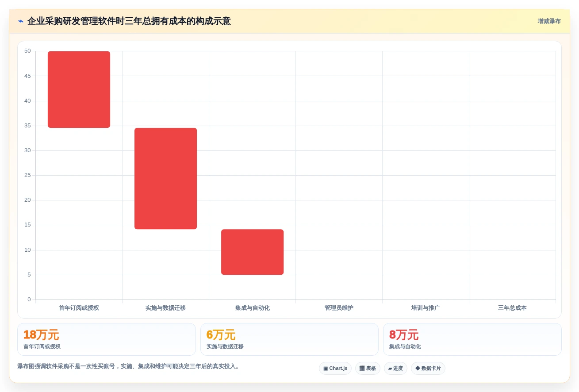This screenshot has height=392, width=579.
Task: Click the 管理员维护 x-axis label
Action: click(339, 308)
